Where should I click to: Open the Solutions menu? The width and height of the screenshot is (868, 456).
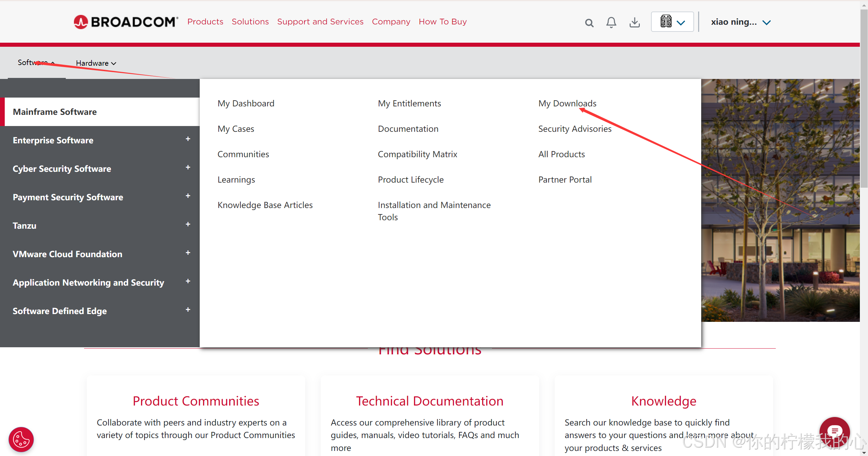click(x=250, y=22)
